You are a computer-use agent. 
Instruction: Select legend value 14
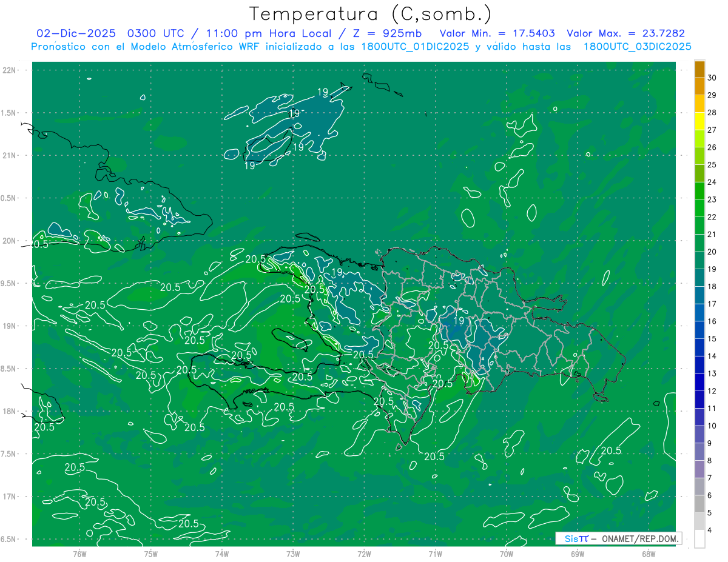[x=712, y=356]
